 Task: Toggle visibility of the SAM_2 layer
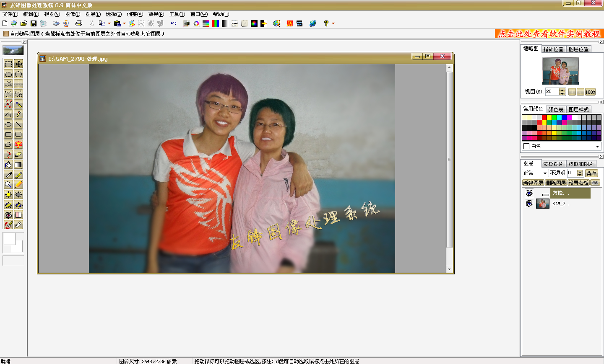pyautogui.click(x=529, y=204)
